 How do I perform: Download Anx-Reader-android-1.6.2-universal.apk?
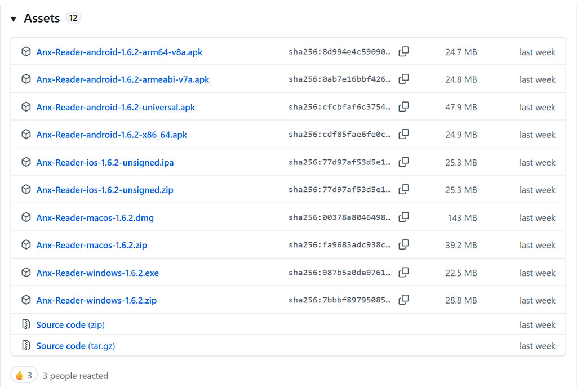click(x=116, y=108)
